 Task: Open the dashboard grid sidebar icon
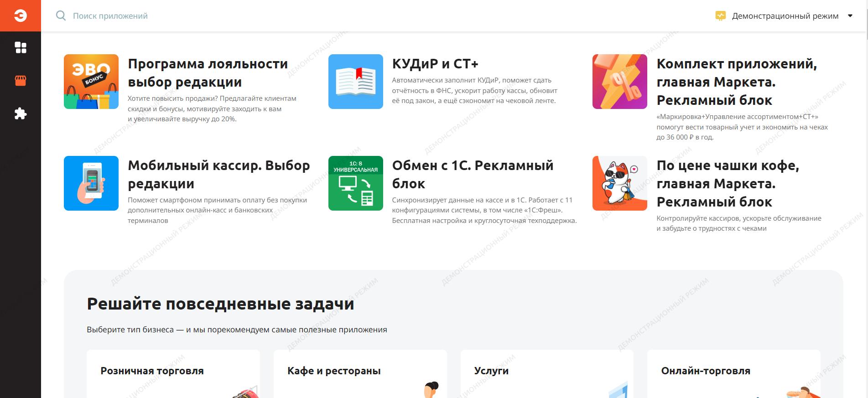(x=21, y=48)
